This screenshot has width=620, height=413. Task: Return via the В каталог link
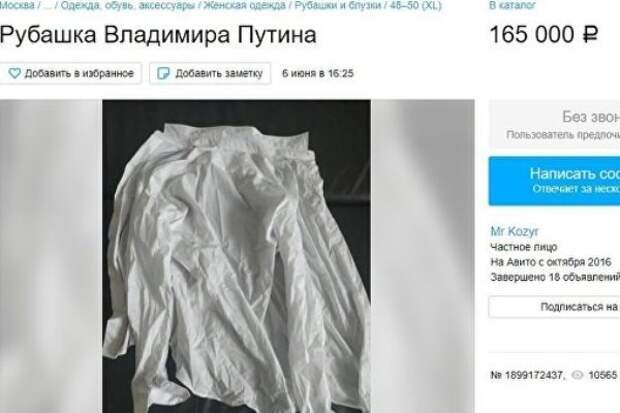coord(512,5)
